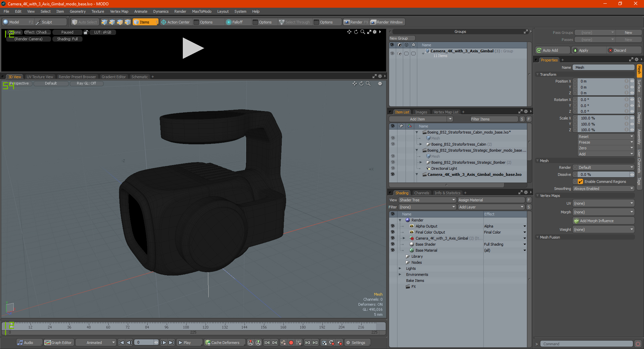This screenshot has height=349, width=644.
Task: Toggle visibility of Base Material layer
Action: click(392, 250)
